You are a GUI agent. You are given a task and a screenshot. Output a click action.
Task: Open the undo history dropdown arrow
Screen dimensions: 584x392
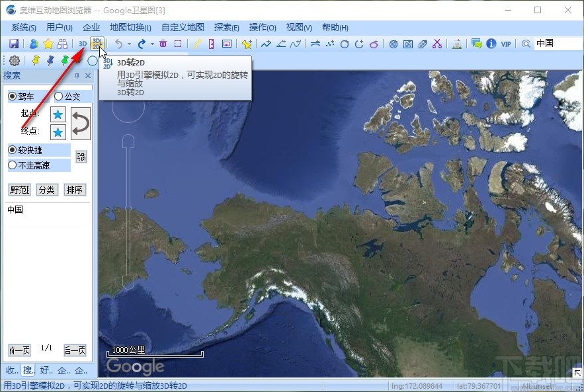tap(129, 44)
